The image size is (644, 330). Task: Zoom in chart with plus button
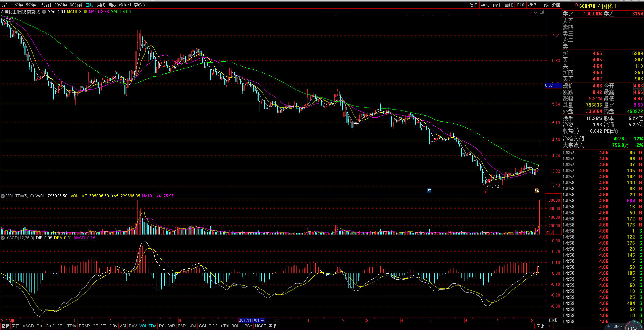549,326
